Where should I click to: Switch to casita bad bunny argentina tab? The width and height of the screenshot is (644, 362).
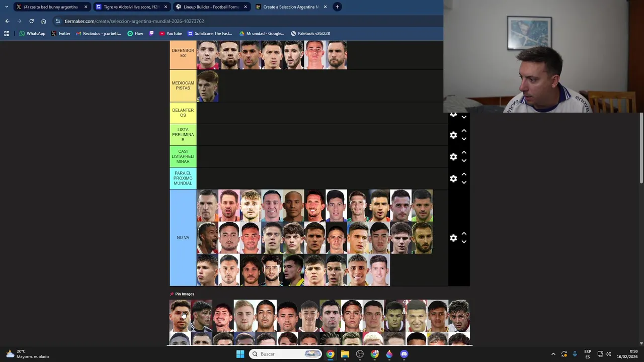tap(52, 7)
